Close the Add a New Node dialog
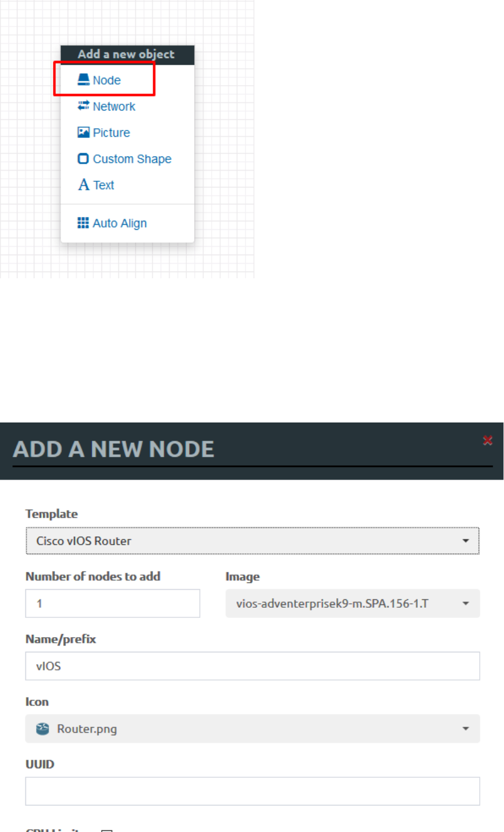Viewport: 504px width, 832px height. point(488,441)
